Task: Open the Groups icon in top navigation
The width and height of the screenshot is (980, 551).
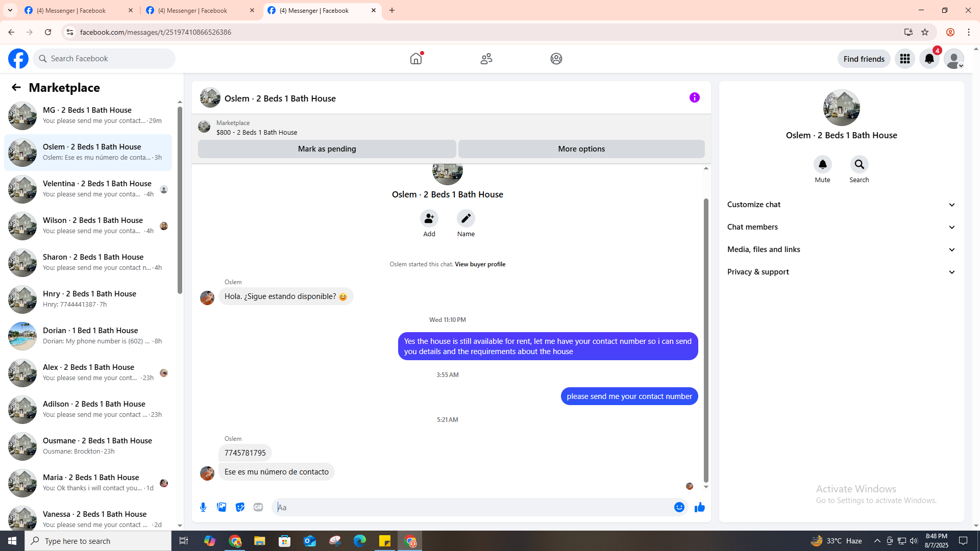Action: [x=556, y=59]
